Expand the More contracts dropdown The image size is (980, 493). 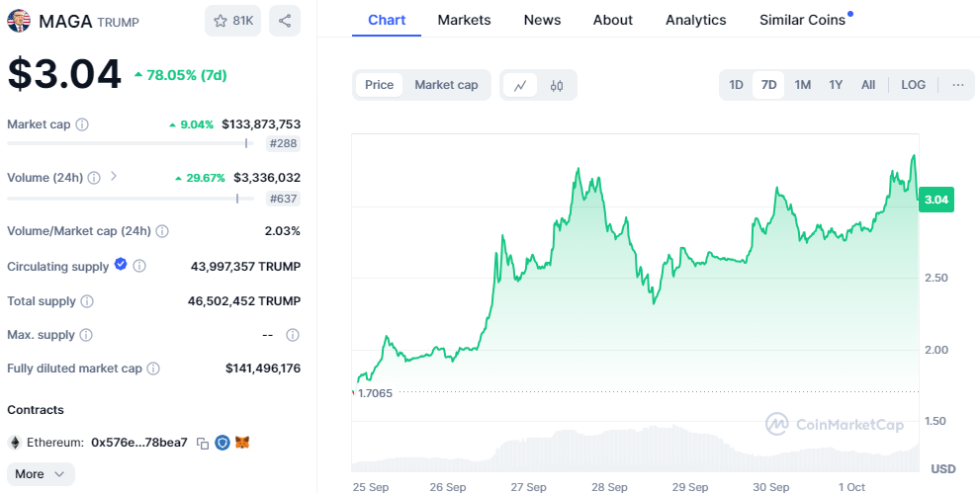pyautogui.click(x=42, y=474)
